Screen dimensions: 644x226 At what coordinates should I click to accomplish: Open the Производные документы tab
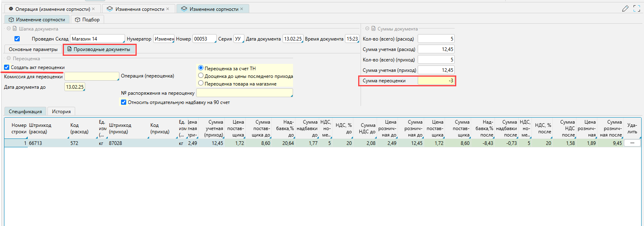coord(99,49)
